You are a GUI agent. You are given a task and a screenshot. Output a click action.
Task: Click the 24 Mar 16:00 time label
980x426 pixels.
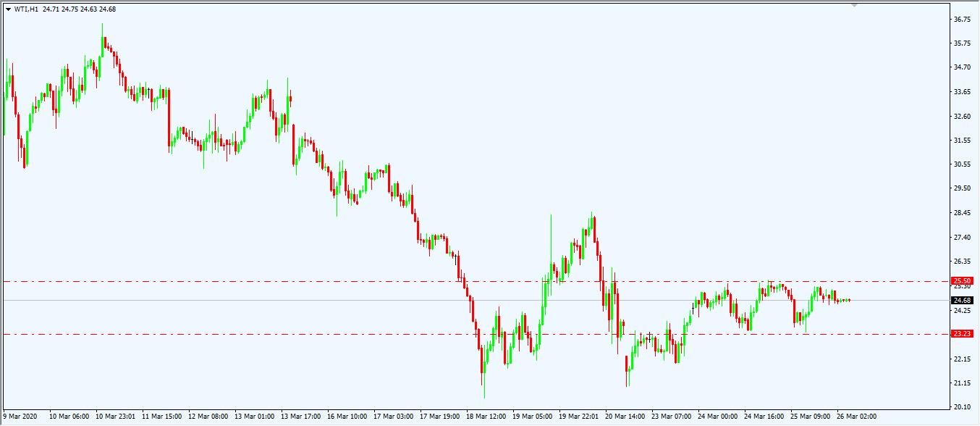point(764,417)
